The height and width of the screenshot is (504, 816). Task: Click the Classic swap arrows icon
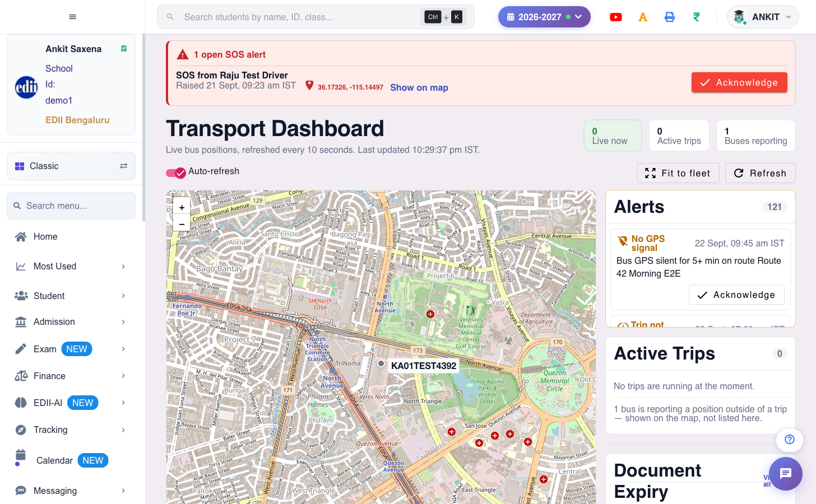click(x=123, y=166)
